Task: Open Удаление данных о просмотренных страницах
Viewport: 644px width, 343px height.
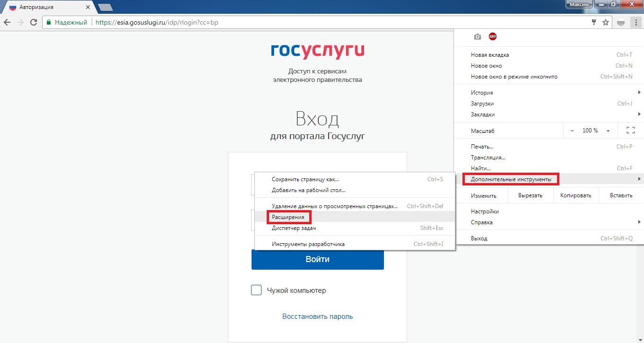Action: (x=355, y=206)
